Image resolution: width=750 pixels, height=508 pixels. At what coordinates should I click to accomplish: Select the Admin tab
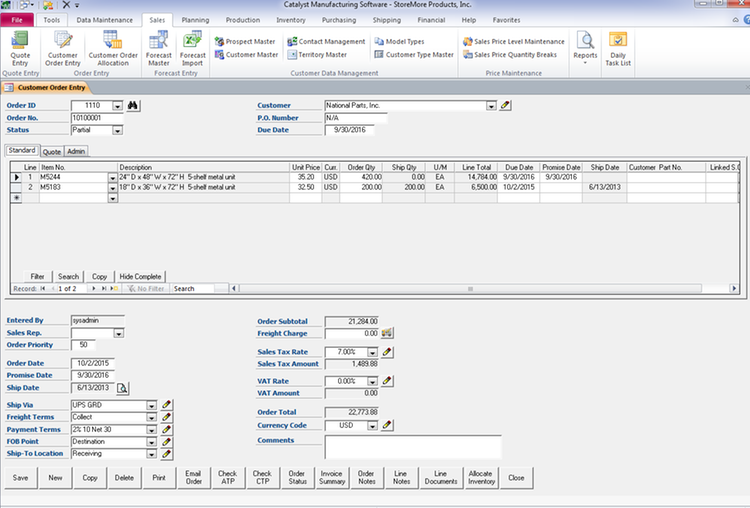76,151
